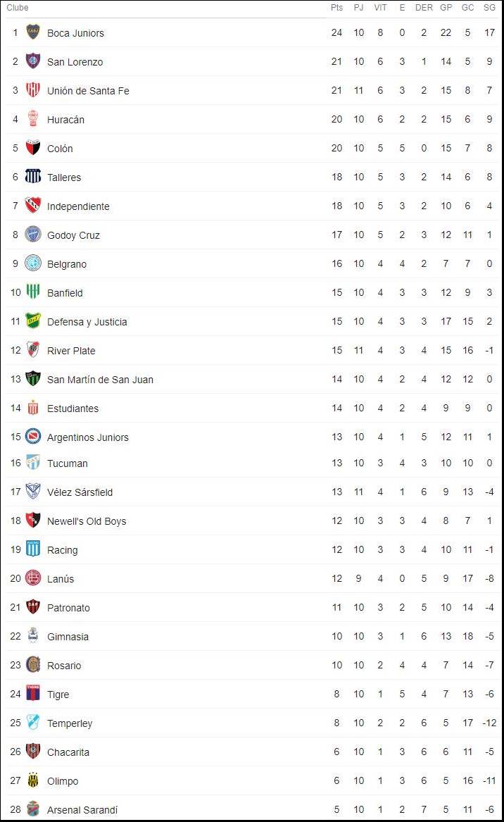The width and height of the screenshot is (504, 822).
Task: Click the Tigre club crest
Action: coord(32,694)
